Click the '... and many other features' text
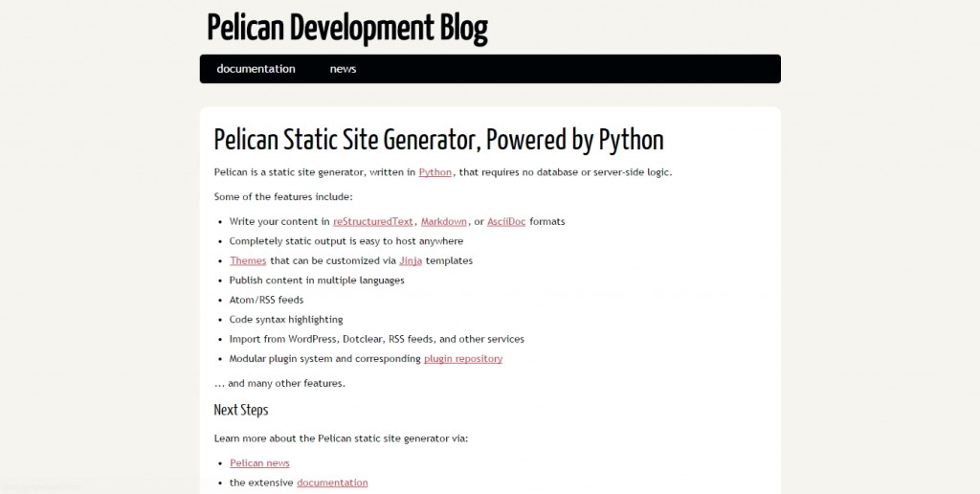Image resolution: width=980 pixels, height=494 pixels. tap(279, 384)
